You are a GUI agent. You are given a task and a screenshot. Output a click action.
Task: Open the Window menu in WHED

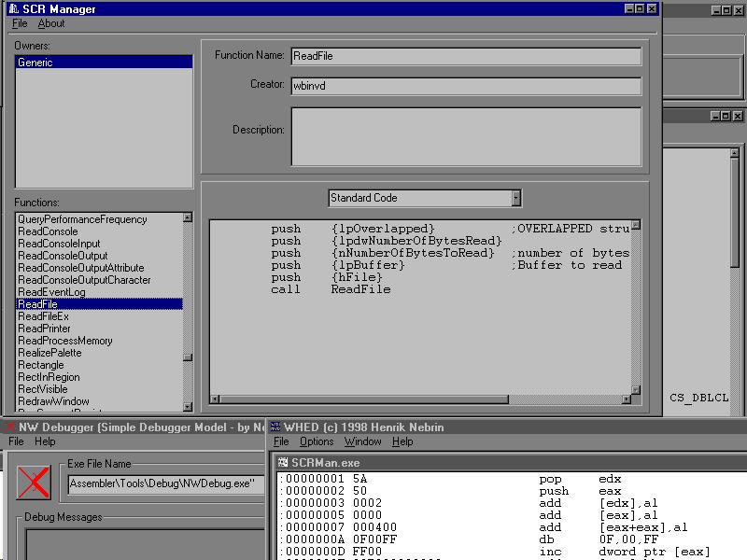pyautogui.click(x=362, y=441)
